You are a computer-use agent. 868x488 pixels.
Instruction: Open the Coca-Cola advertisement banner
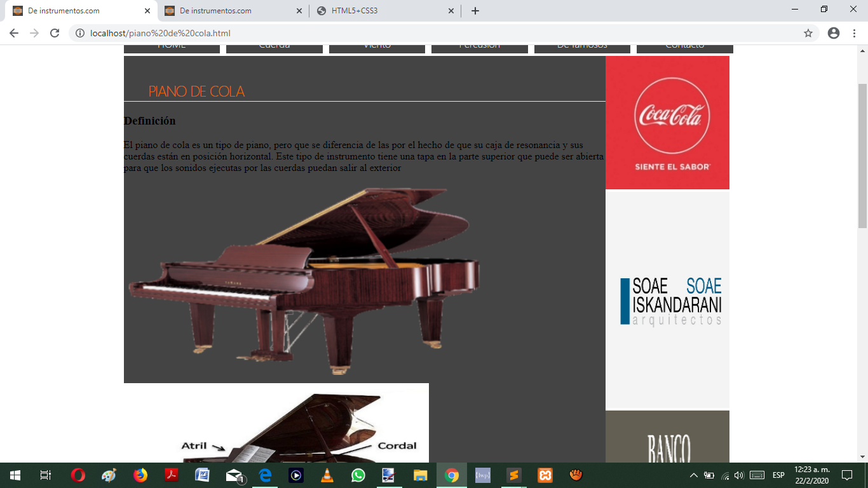pos(667,123)
